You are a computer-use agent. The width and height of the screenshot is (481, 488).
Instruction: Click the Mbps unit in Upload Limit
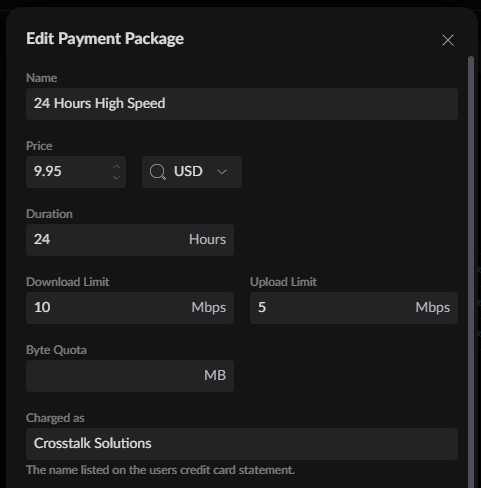tap(433, 308)
